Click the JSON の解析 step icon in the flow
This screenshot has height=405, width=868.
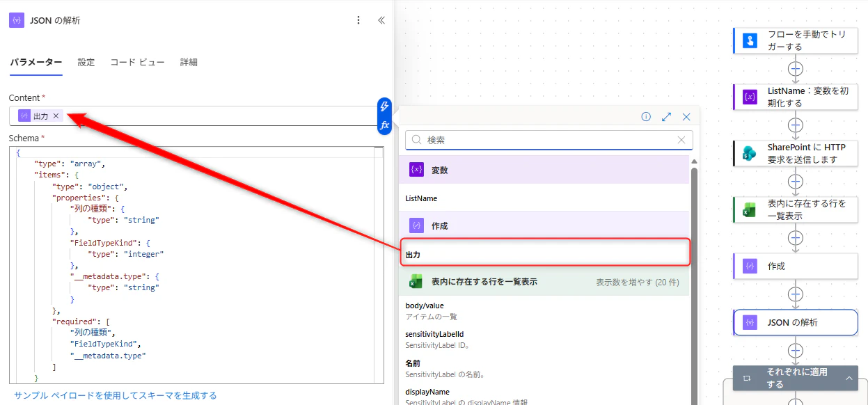click(x=750, y=322)
